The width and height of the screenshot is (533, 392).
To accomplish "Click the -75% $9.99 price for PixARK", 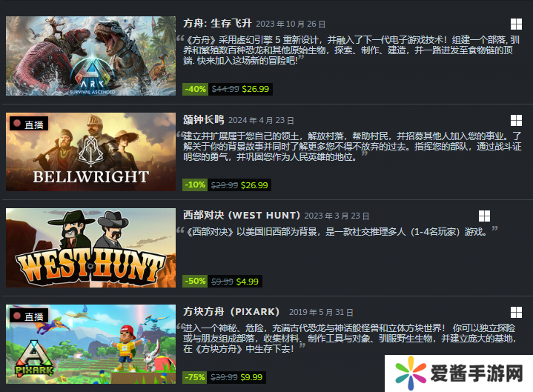I will [224, 377].
